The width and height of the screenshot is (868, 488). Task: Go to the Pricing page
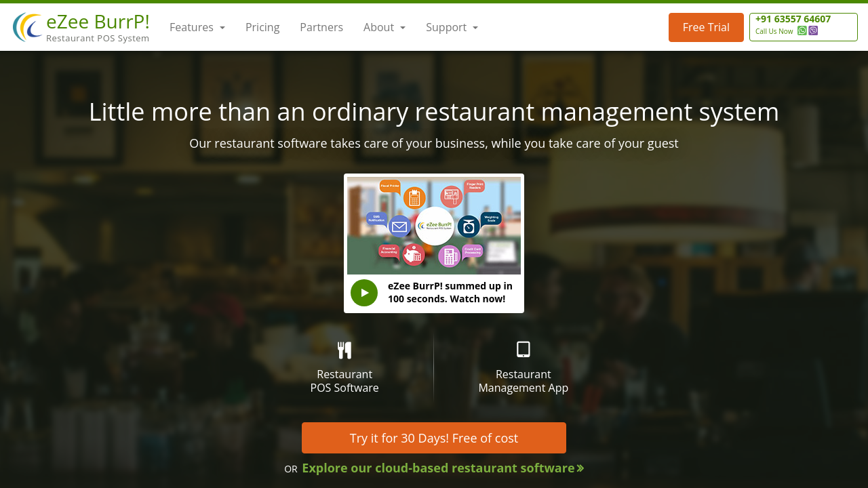pos(262,27)
